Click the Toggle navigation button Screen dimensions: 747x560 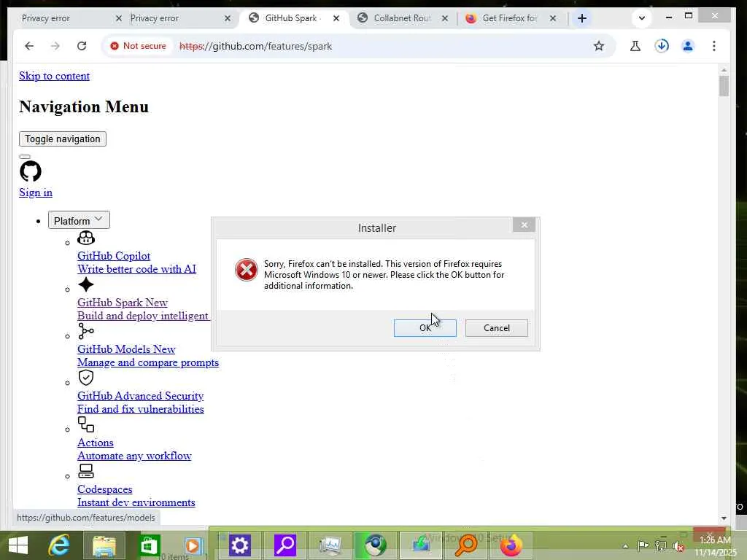click(63, 139)
